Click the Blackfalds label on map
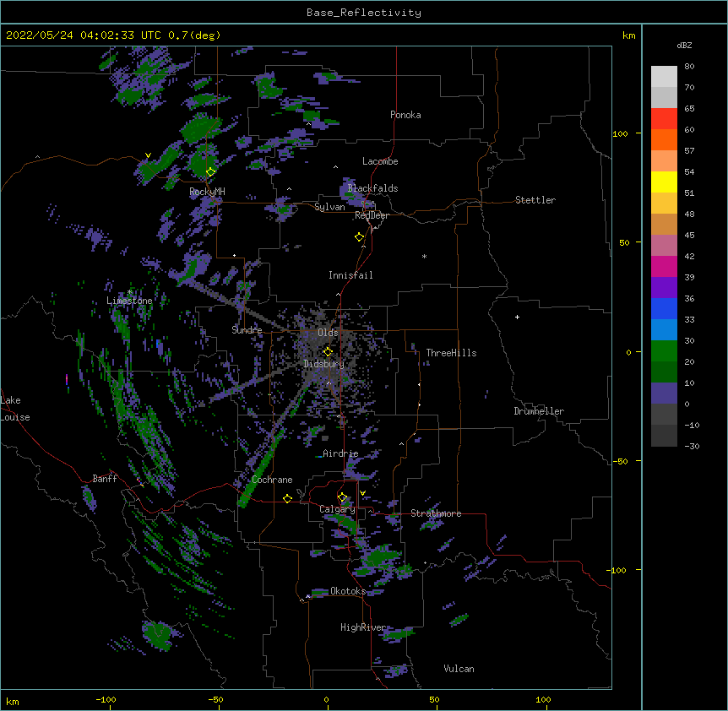728x711 pixels. click(x=372, y=188)
